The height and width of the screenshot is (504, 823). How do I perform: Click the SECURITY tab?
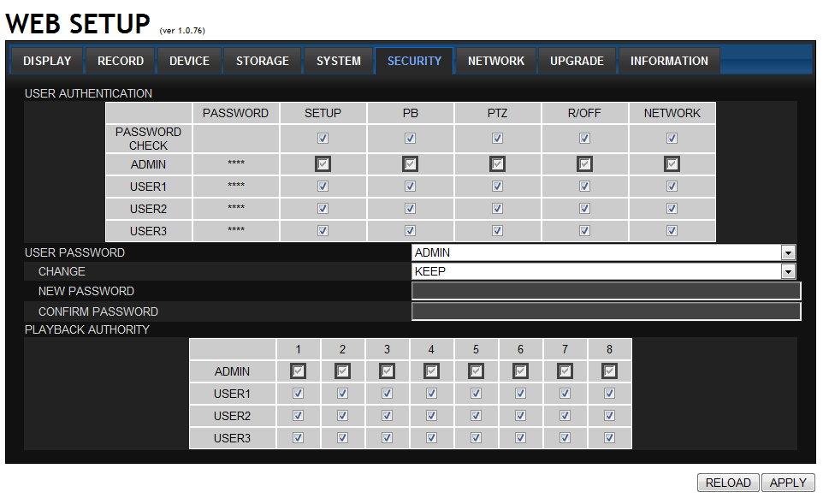(x=414, y=61)
